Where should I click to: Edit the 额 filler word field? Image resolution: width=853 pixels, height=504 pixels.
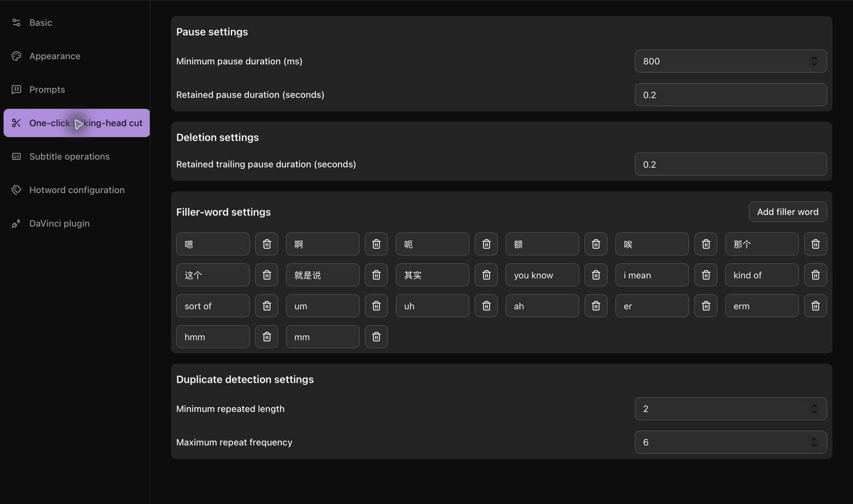tap(542, 244)
